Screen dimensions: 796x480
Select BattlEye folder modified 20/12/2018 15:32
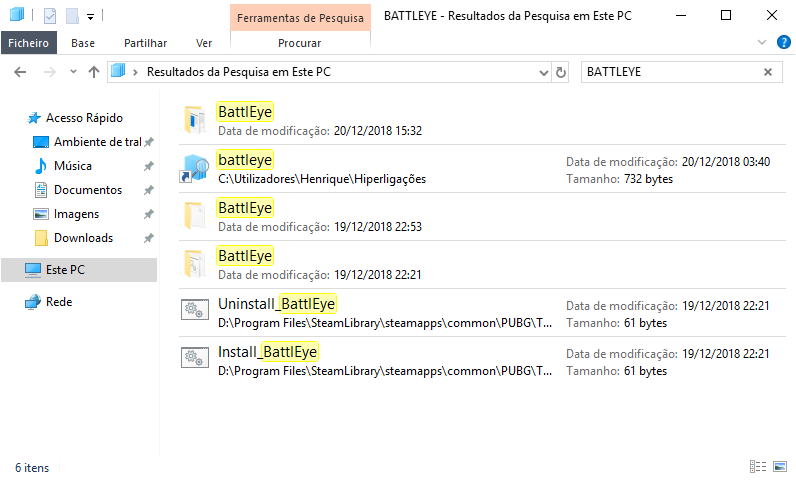click(482, 121)
